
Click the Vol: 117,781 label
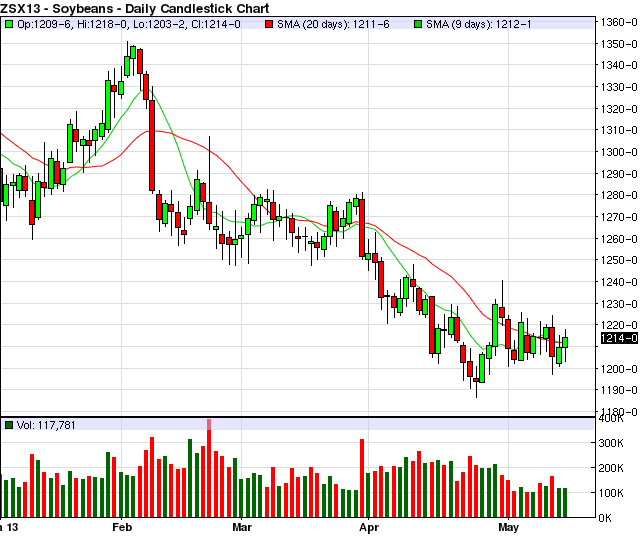(46, 425)
